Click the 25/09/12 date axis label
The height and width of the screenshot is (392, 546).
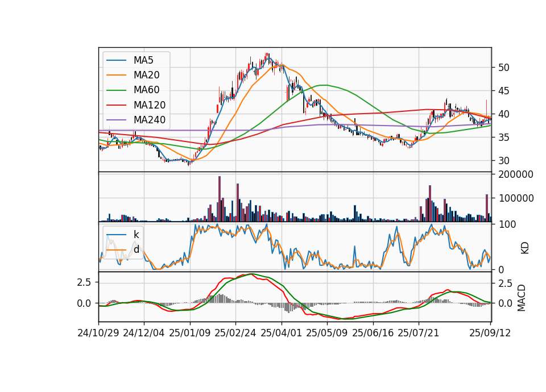490,333
